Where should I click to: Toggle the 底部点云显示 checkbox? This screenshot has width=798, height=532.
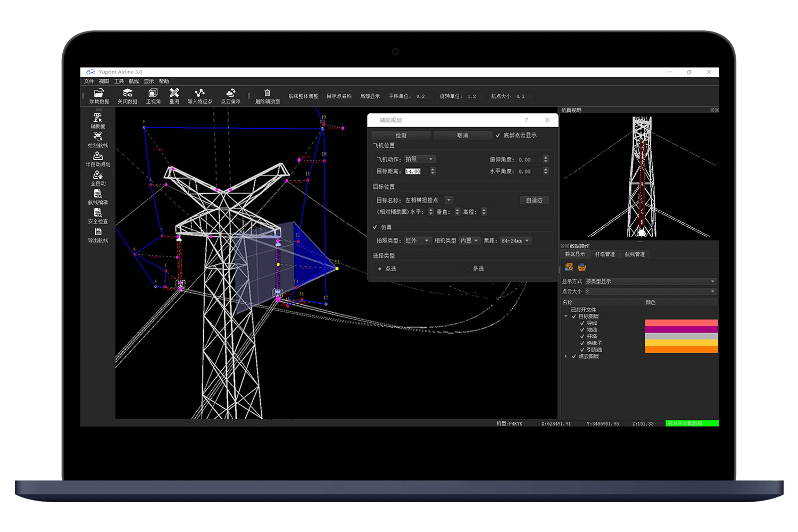pos(498,136)
